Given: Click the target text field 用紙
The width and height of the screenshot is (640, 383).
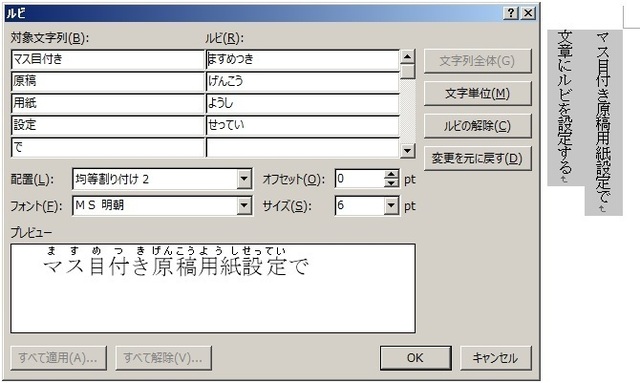Looking at the screenshot, I should [x=107, y=104].
